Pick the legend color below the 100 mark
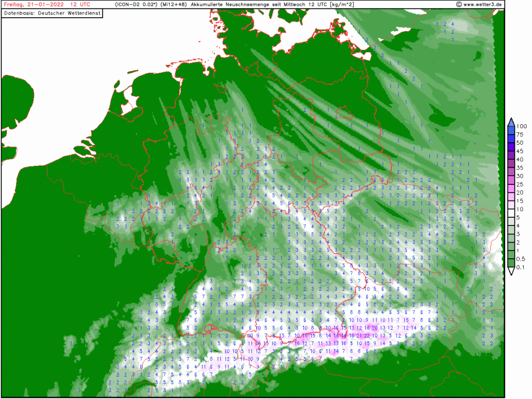The height and width of the screenshot is (399, 532). 511,130
